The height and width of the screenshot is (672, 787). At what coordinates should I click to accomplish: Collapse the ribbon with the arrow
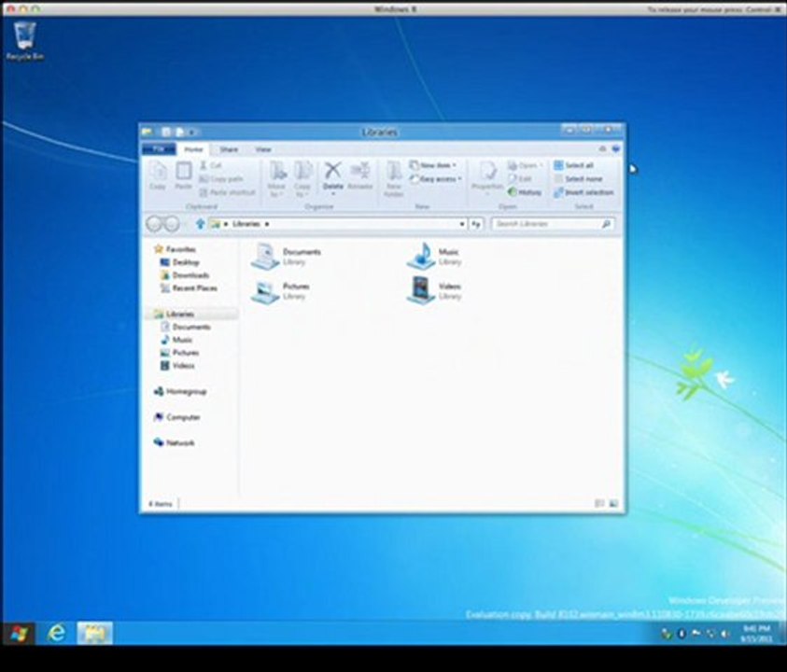click(x=603, y=149)
